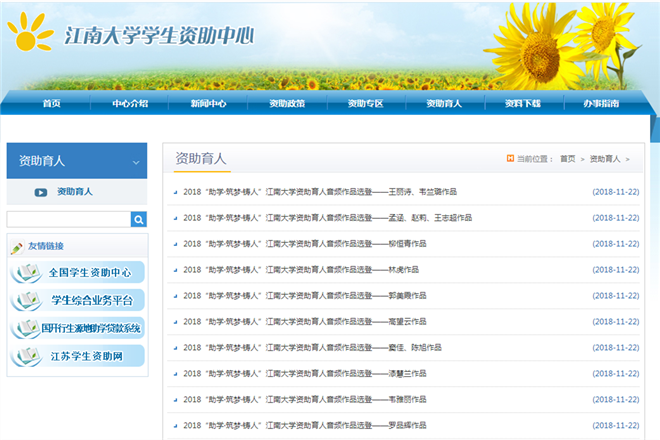This screenshot has width=660, height=440.
Task: Open the 中心介绍 navigation menu item
Action: (130, 103)
